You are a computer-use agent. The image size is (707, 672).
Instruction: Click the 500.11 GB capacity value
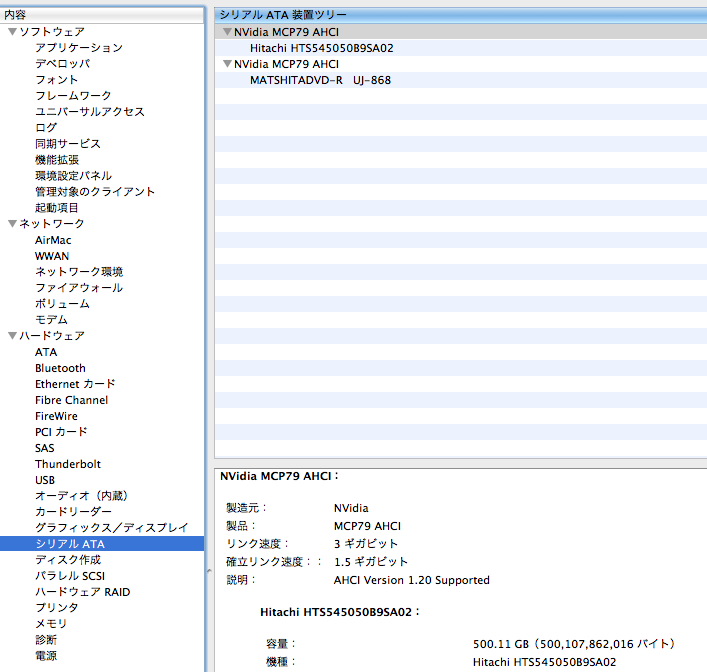coord(574,644)
